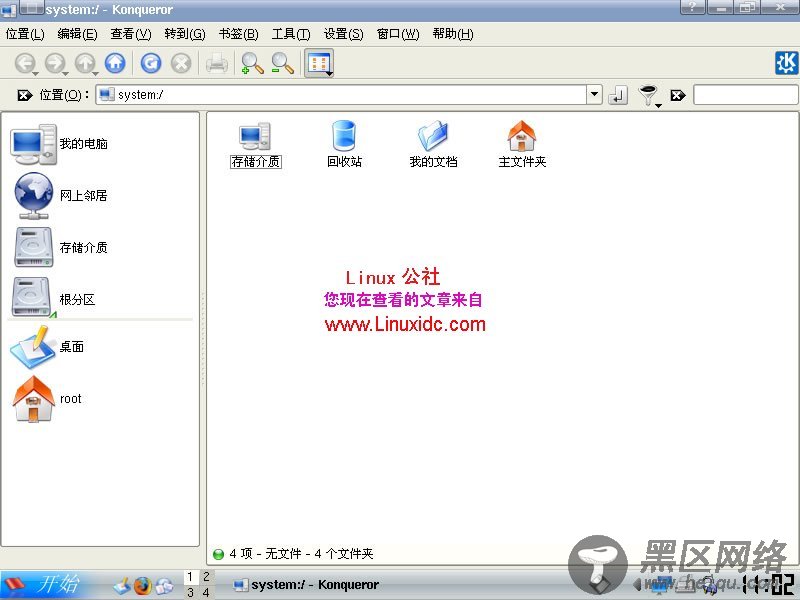Open the Firefox icon in the taskbar

pos(141,586)
